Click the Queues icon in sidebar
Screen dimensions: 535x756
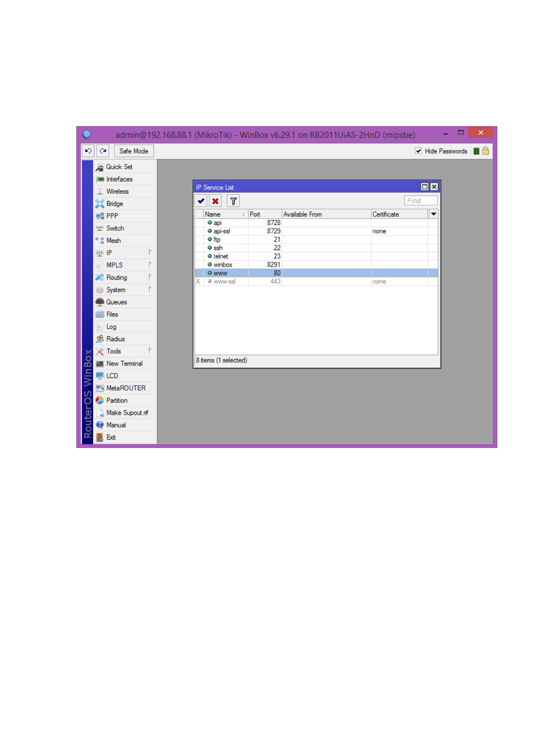(x=100, y=302)
